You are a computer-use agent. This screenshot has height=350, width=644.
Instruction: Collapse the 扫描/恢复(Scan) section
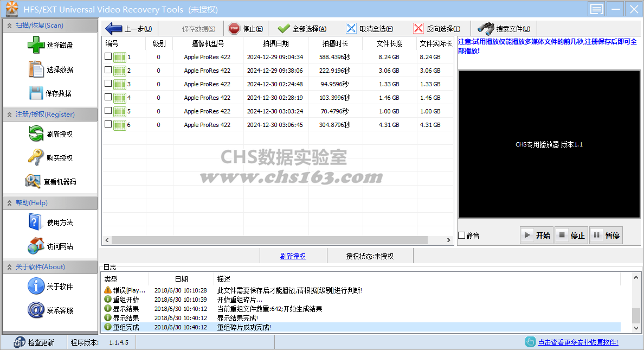[9, 26]
